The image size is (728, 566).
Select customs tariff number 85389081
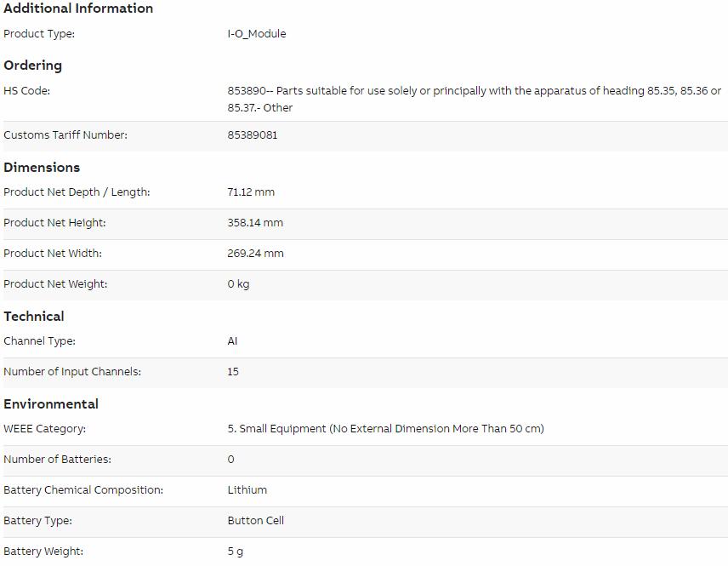(x=252, y=135)
